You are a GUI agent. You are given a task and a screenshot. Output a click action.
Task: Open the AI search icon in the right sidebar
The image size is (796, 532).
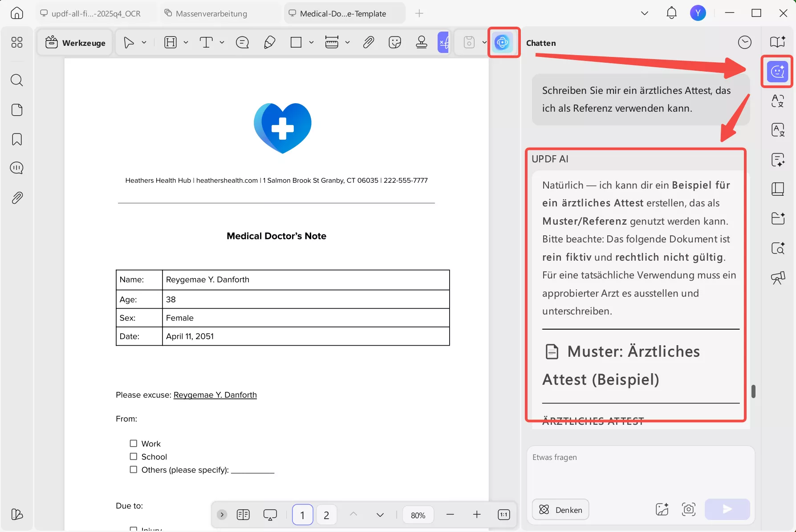click(778, 248)
